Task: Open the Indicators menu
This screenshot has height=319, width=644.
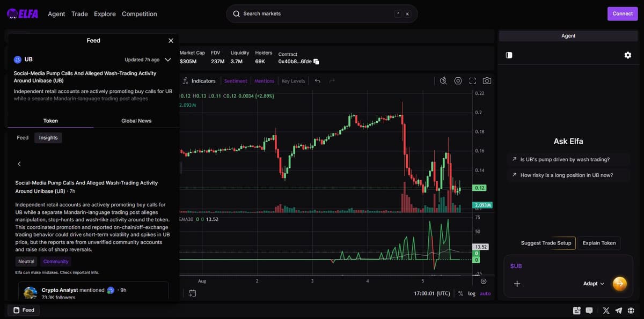Action: coord(199,81)
